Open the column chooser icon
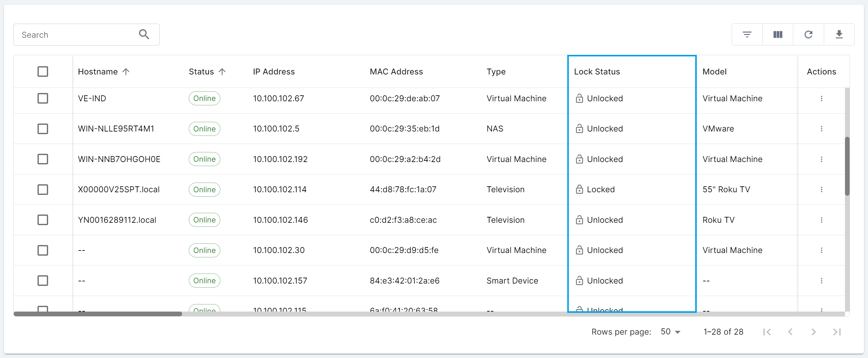Viewport: 868px width, 358px height. pyautogui.click(x=777, y=34)
